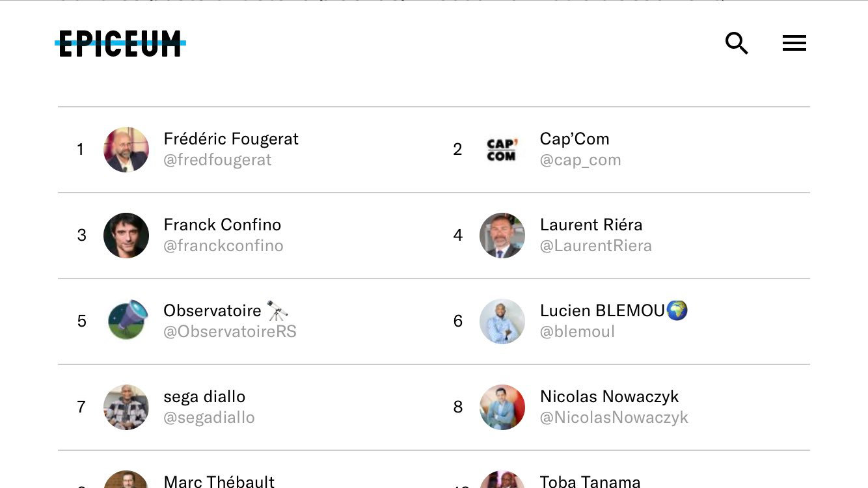Open Lucien BLEMOU's avatar image
Screen dimensions: 868x488
tap(502, 321)
